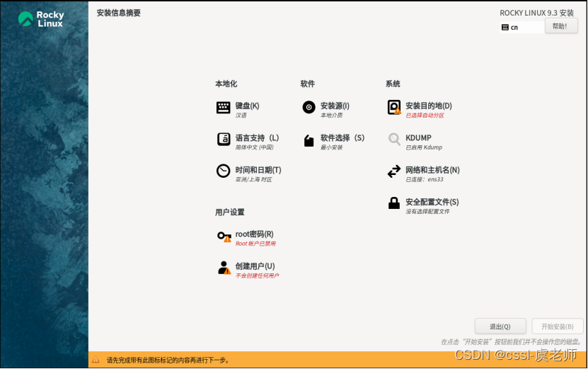Click the warning triangle in the orange bar
This screenshot has height=369, width=588.
[96, 360]
